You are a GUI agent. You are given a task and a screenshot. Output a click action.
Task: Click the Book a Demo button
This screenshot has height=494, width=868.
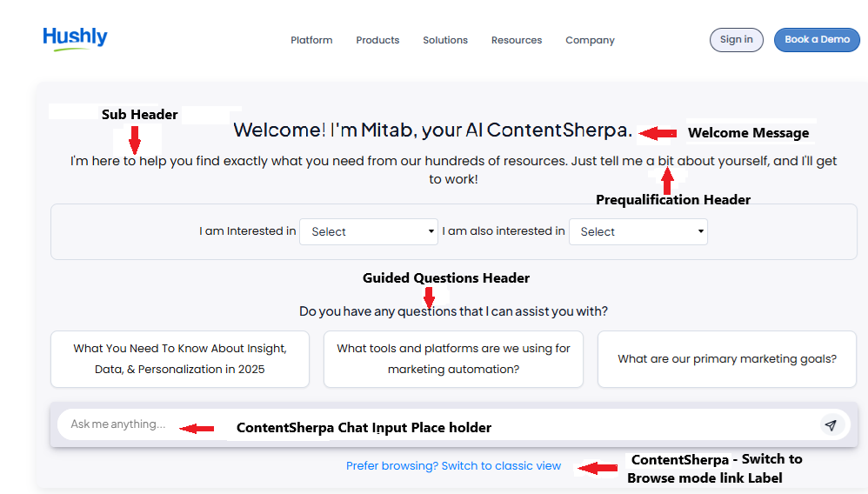pyautogui.click(x=817, y=40)
